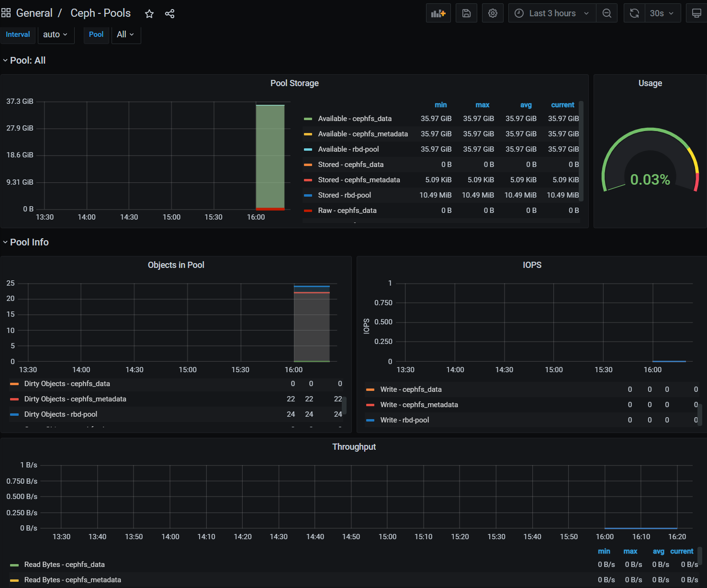Toggle Read Bytes - cephfs_metadata series
The width and height of the screenshot is (707, 588).
click(x=73, y=580)
